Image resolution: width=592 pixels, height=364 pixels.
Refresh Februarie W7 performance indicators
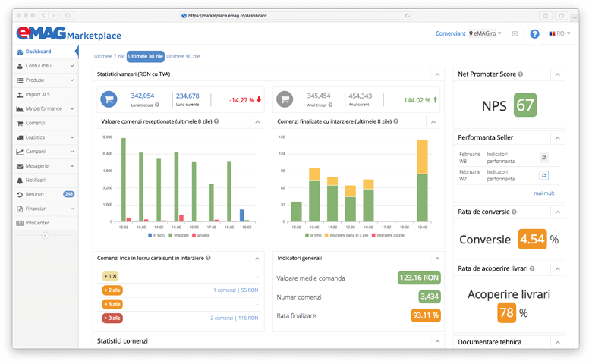click(544, 175)
